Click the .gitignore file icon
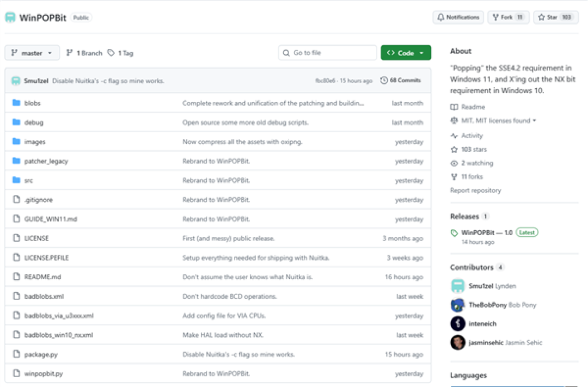Viewport: 588px width, 387px height. point(16,200)
